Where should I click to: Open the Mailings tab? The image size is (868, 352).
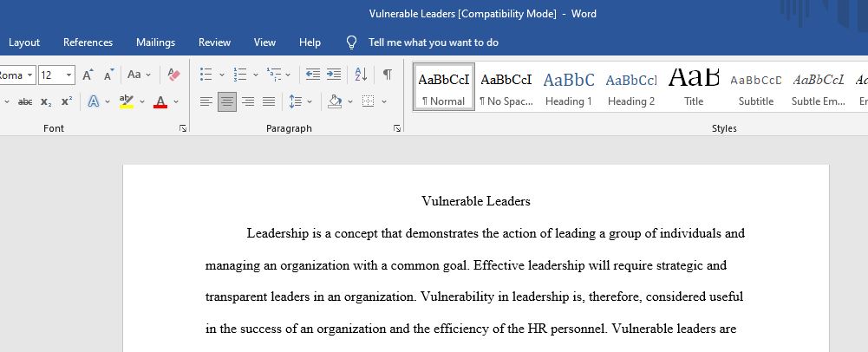pyautogui.click(x=155, y=42)
